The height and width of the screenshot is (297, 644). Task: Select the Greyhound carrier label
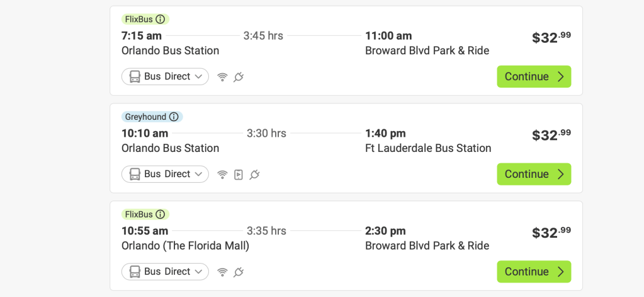(x=145, y=117)
